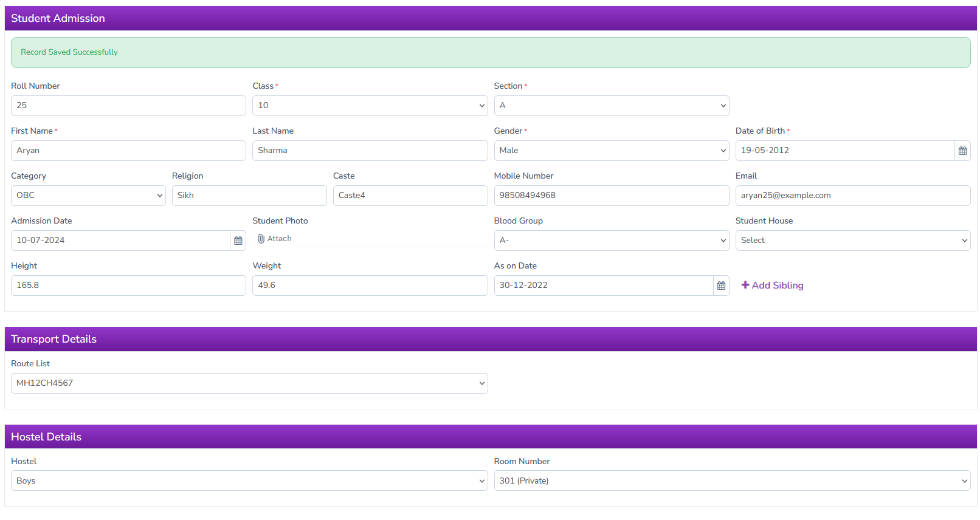Choose a Student House from dropdown
This screenshot has height=520, width=980.
point(852,241)
